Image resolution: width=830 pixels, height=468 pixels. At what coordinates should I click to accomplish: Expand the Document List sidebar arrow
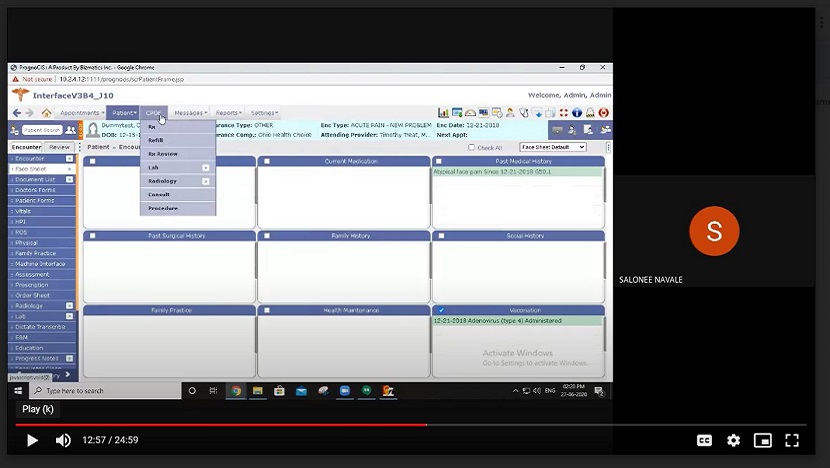pyautogui.click(x=69, y=179)
